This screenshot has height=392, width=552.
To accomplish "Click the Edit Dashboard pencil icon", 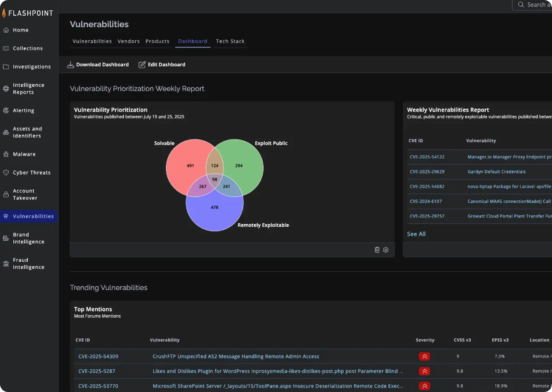I will click(x=142, y=65).
